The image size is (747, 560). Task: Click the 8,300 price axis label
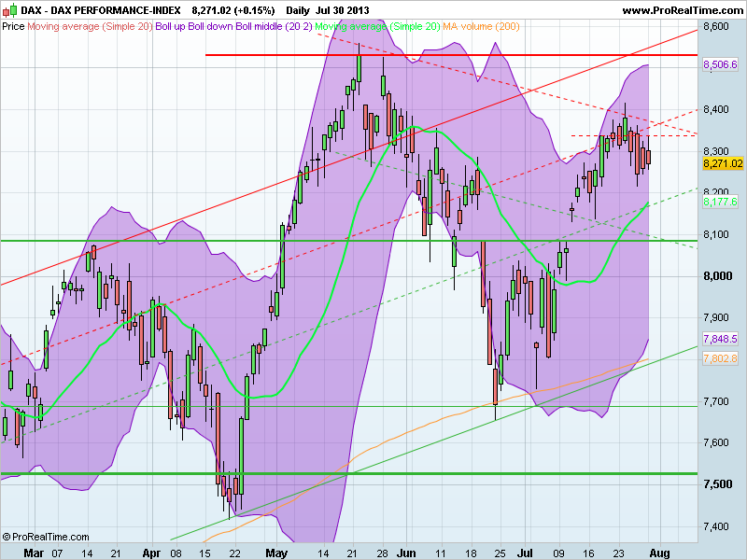(x=716, y=151)
